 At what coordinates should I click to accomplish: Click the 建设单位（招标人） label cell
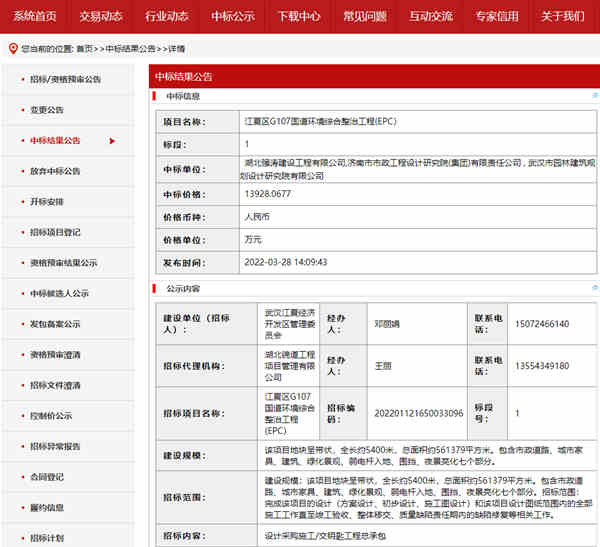pyautogui.click(x=207, y=324)
